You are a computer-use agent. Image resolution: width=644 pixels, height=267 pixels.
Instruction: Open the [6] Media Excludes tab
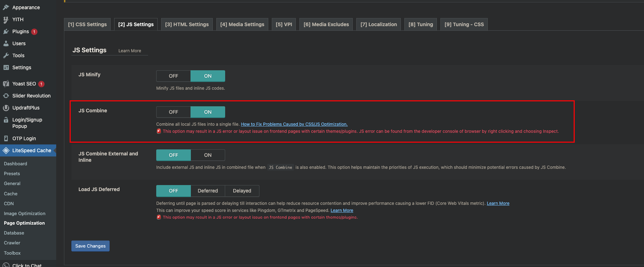(x=326, y=24)
